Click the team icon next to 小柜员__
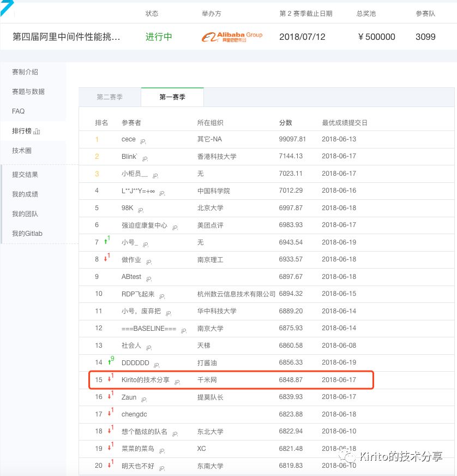The image size is (457, 476). [155, 176]
